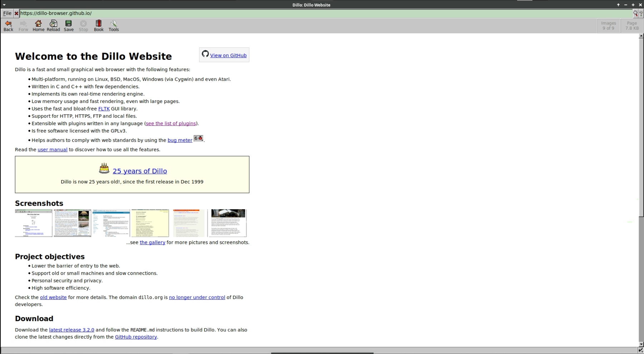Open the last screenshot thumbnail with dark photo
This screenshot has width=644, height=354.
point(227,223)
